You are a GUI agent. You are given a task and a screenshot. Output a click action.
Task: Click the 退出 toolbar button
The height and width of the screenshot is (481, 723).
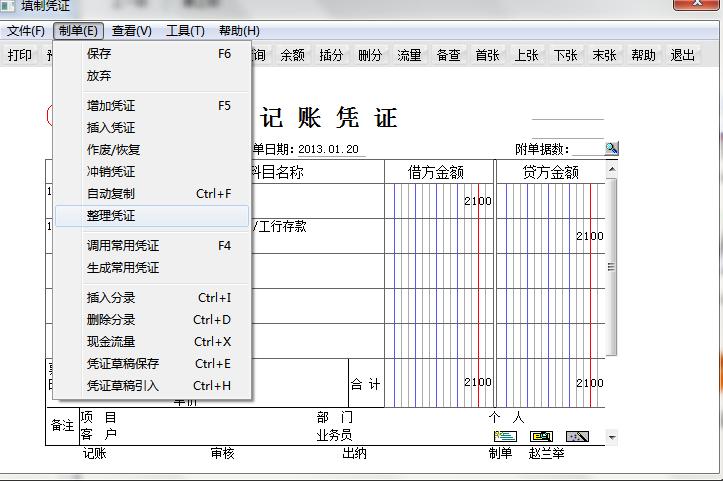682,55
